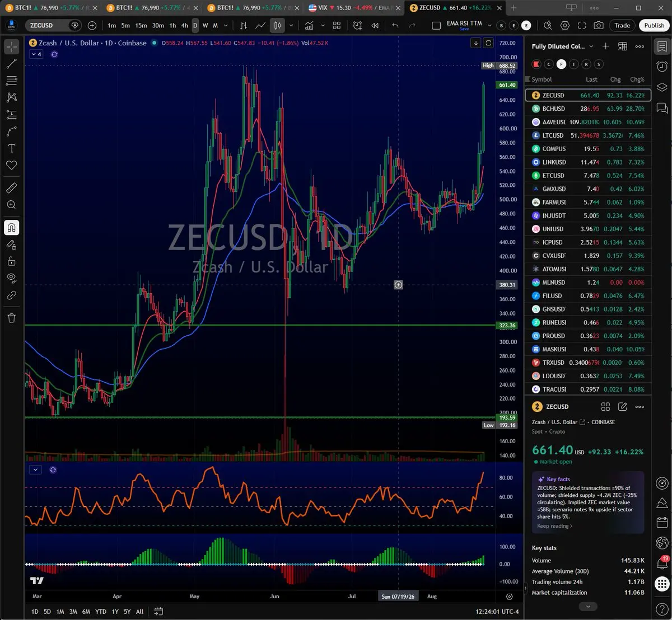This screenshot has width=672, height=620.
Task: Open the forecasting and measurement tools
Action: (x=11, y=115)
